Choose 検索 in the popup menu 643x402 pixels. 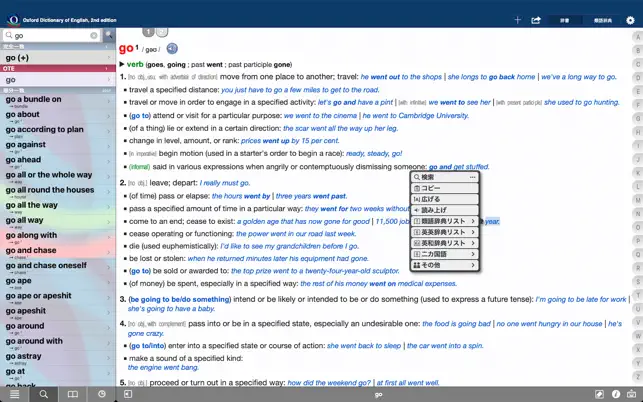click(445, 177)
